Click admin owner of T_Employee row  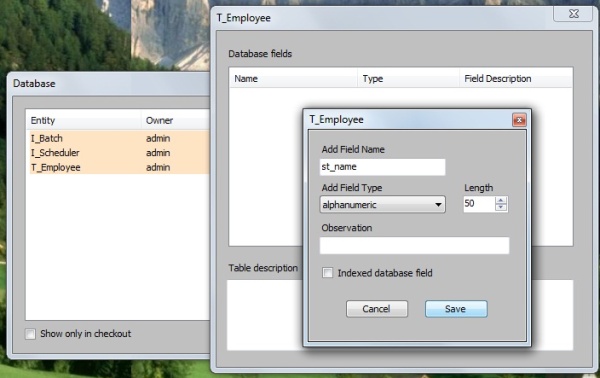click(158, 167)
